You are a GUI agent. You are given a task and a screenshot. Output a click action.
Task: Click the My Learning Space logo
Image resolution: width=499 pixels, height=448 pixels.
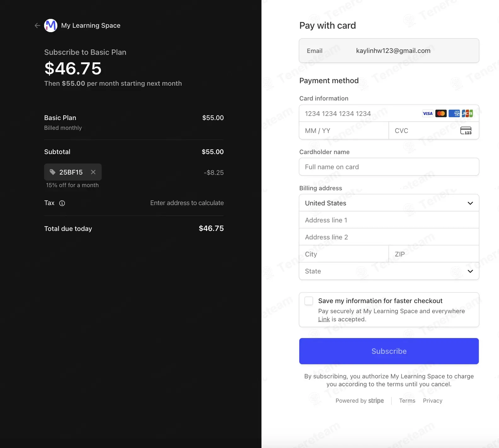pyautogui.click(x=51, y=26)
